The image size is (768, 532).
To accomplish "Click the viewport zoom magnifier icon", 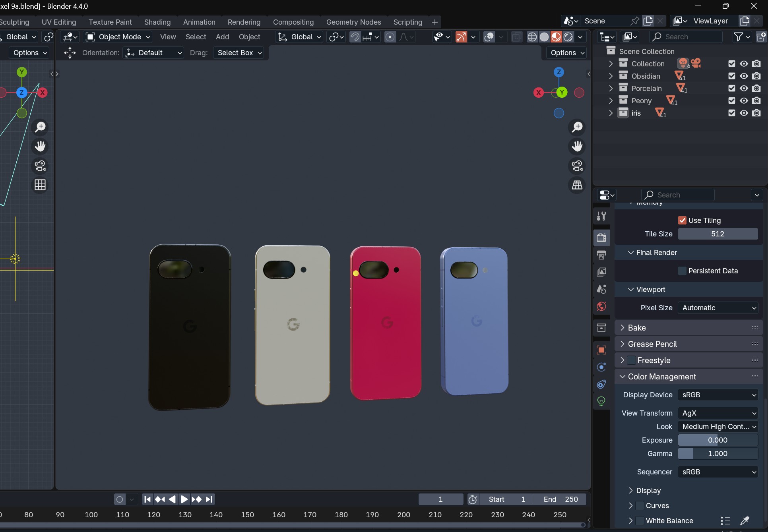I will (577, 127).
